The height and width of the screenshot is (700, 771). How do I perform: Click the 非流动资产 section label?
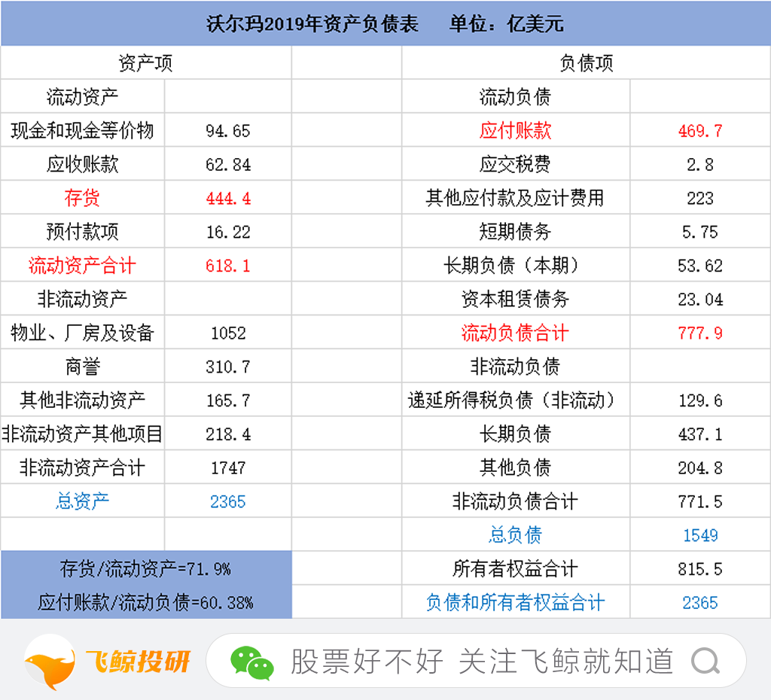coord(82,299)
